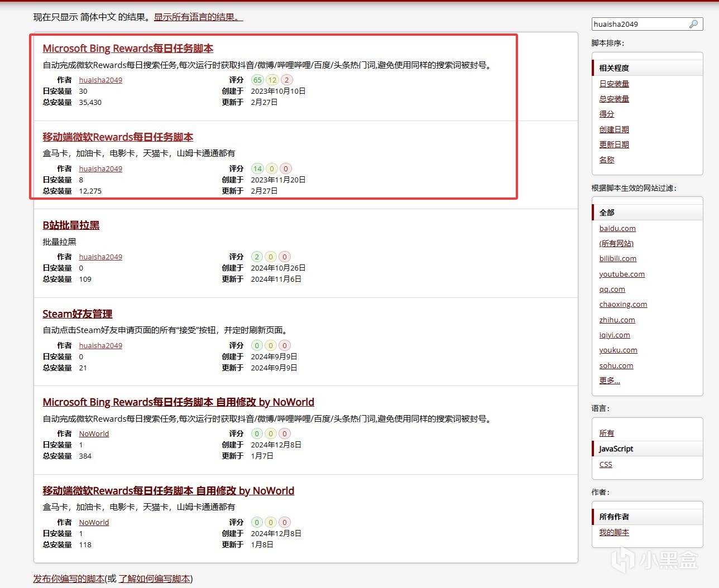Click total installs value 35,430
This screenshot has height=588, width=719.
click(90, 102)
